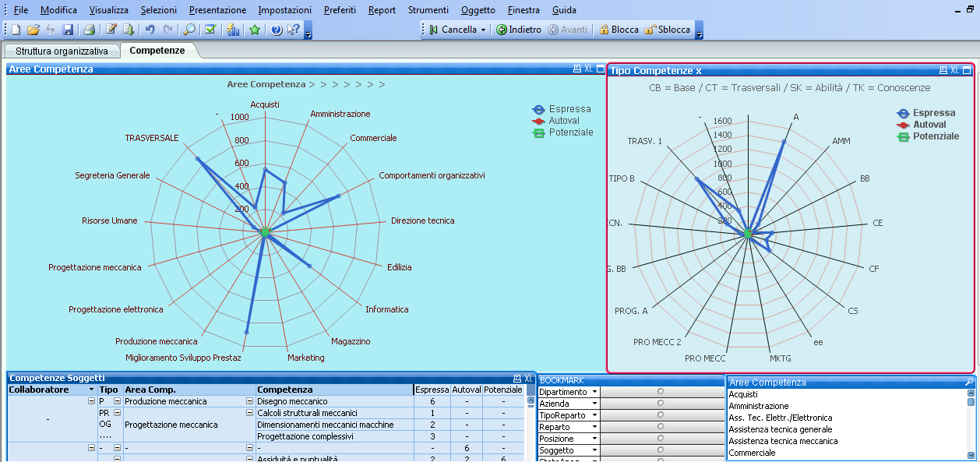The width and height of the screenshot is (980, 462).
Task: Click the Espressa column header
Action: (432, 390)
